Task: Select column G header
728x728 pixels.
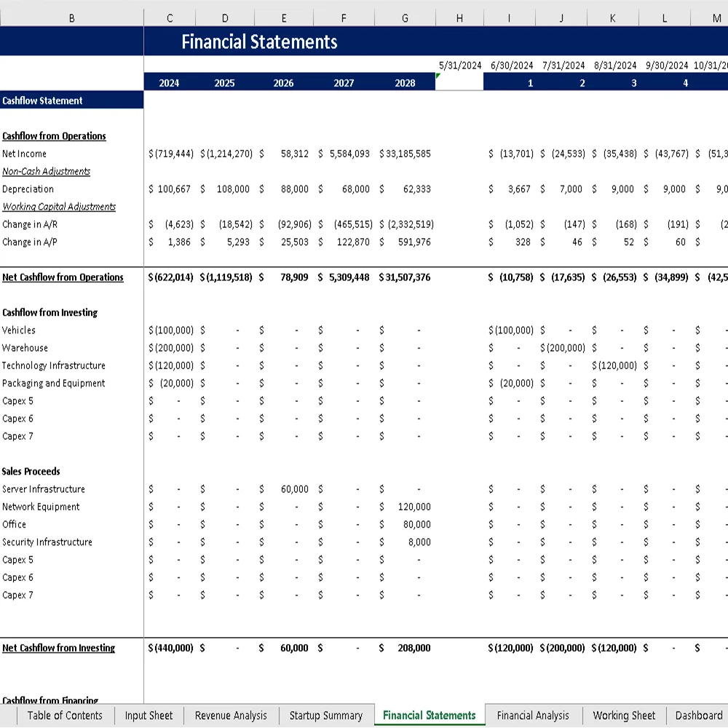Action: point(404,17)
